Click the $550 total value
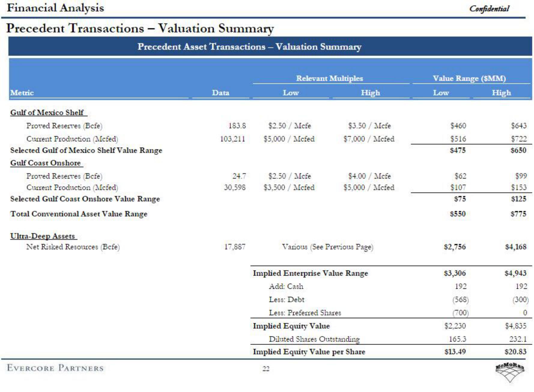The image size is (534, 392). point(458,214)
